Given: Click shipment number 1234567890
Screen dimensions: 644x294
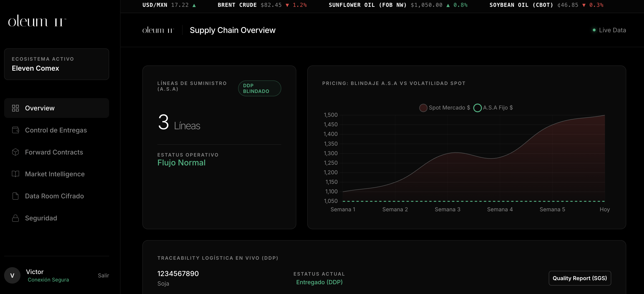Looking at the screenshot, I should point(178,273).
